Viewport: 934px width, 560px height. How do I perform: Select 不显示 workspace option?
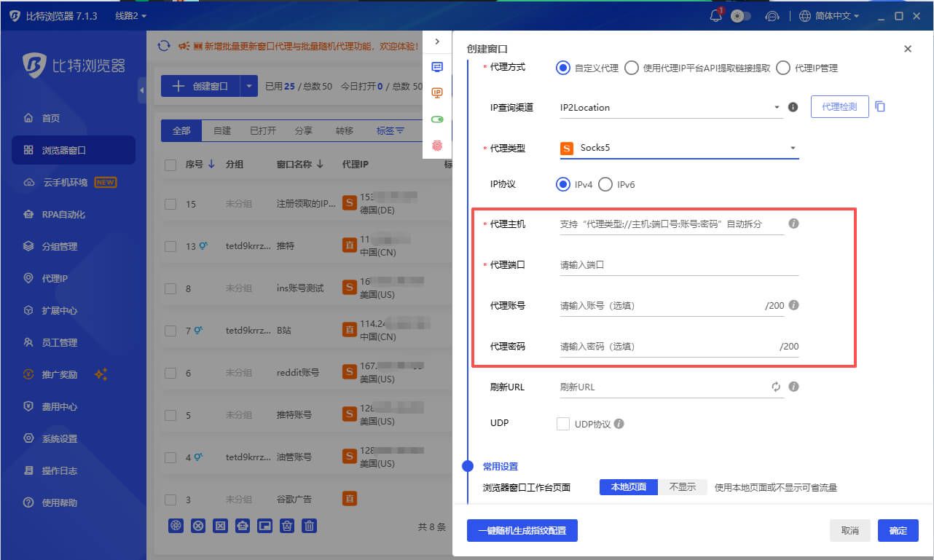click(x=683, y=487)
